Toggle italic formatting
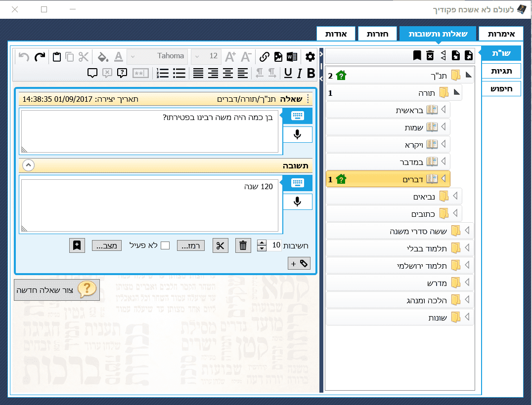 [299, 73]
